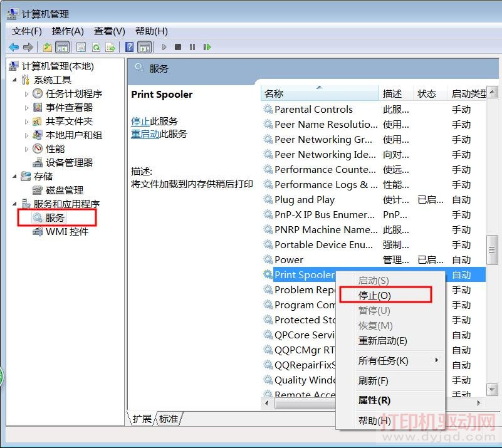The width and height of the screenshot is (502, 448).
Task: Sort by the 描述 column header
Action: (396, 94)
